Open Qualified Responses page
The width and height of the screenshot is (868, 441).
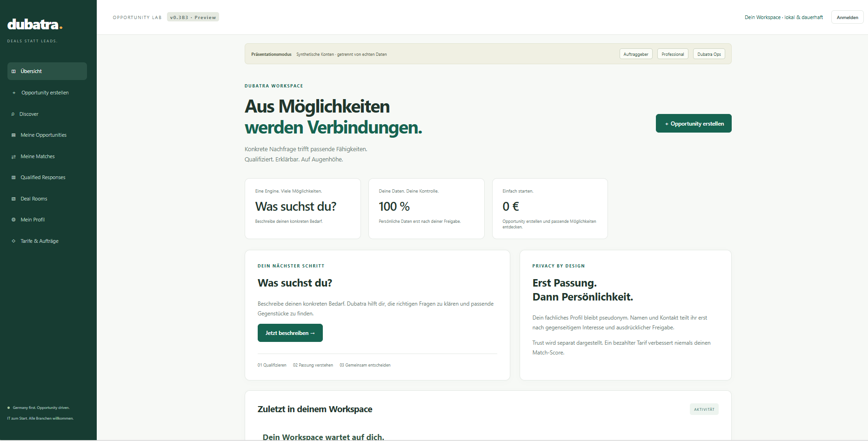[47, 177]
